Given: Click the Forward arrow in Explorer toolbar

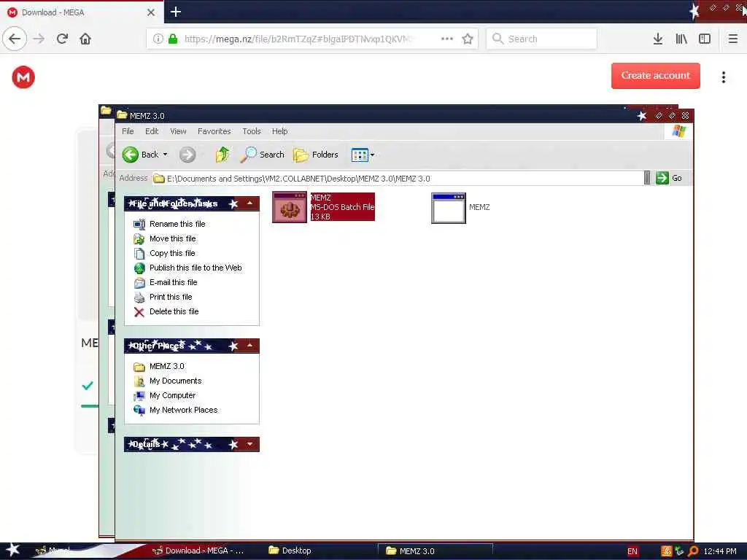Looking at the screenshot, I should point(187,155).
